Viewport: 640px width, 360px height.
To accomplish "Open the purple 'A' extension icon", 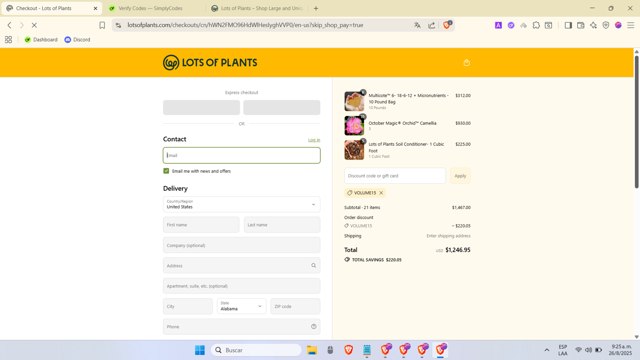I will (x=498, y=25).
